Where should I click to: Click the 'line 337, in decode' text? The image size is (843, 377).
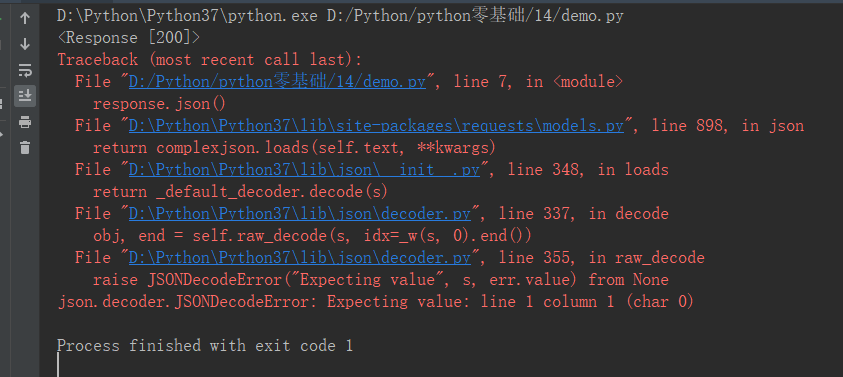(584, 214)
